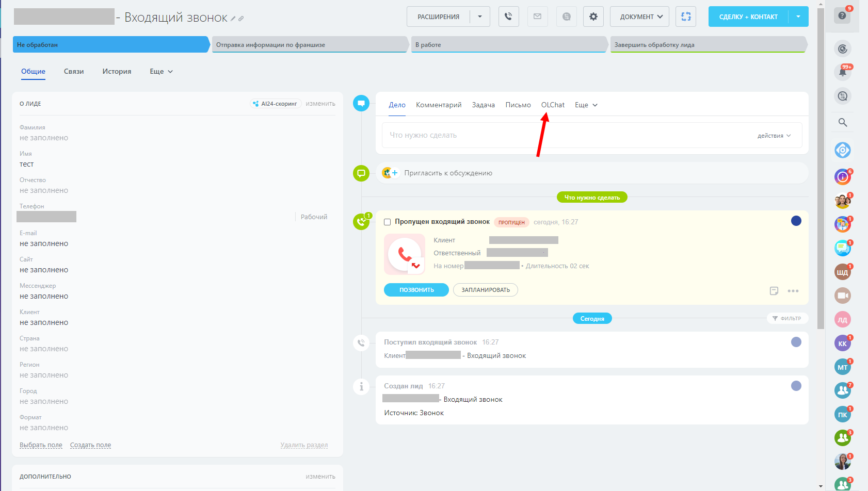Click the phone call icon in top toolbar
868x491 pixels.
tap(508, 17)
